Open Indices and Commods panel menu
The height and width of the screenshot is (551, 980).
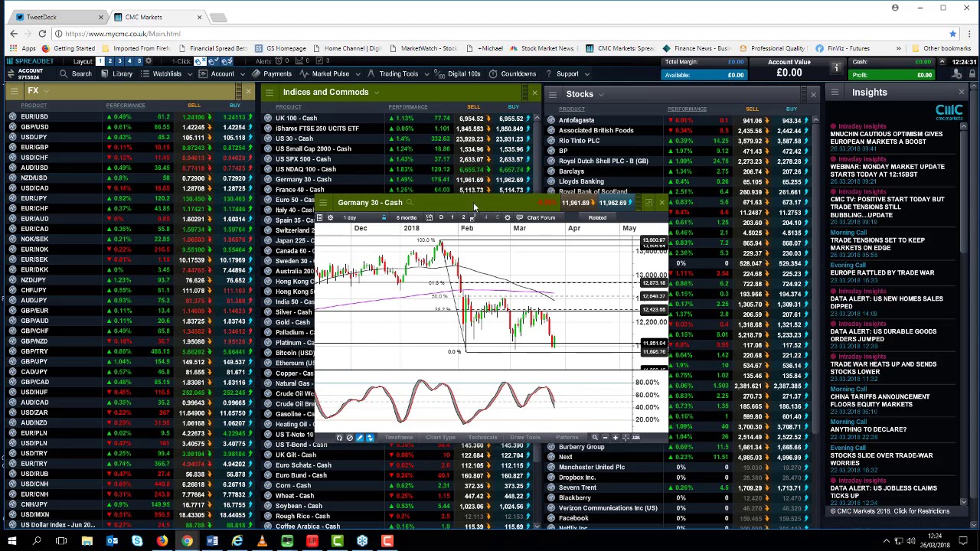click(x=268, y=93)
